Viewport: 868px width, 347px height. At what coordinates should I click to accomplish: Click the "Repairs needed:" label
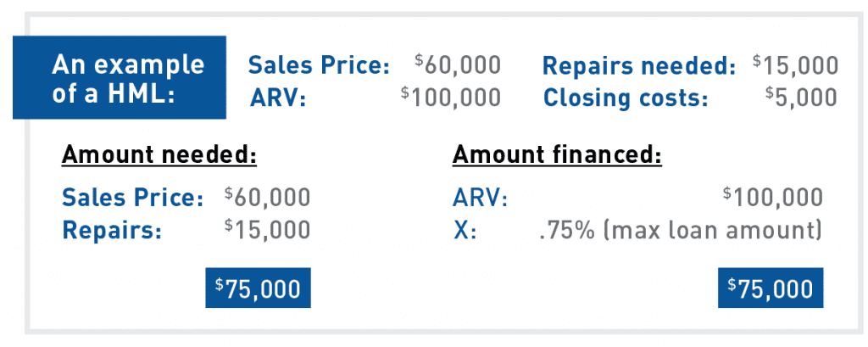coord(639,65)
